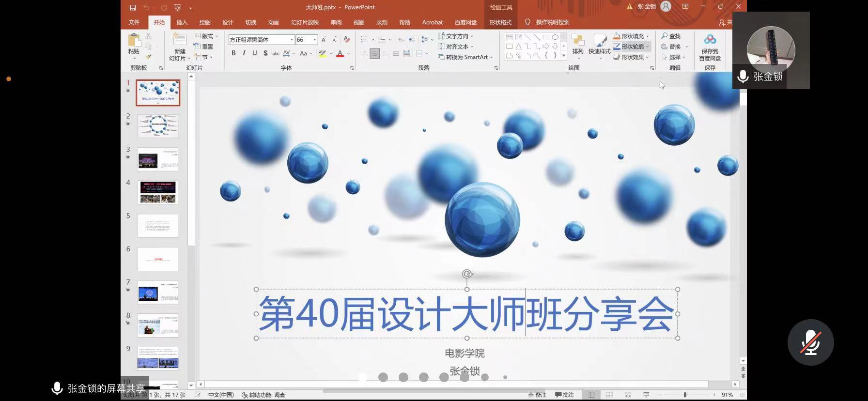Click the highlighter text highlight color icon
Image resolution: width=868 pixels, height=401 pixels.
[x=322, y=54]
